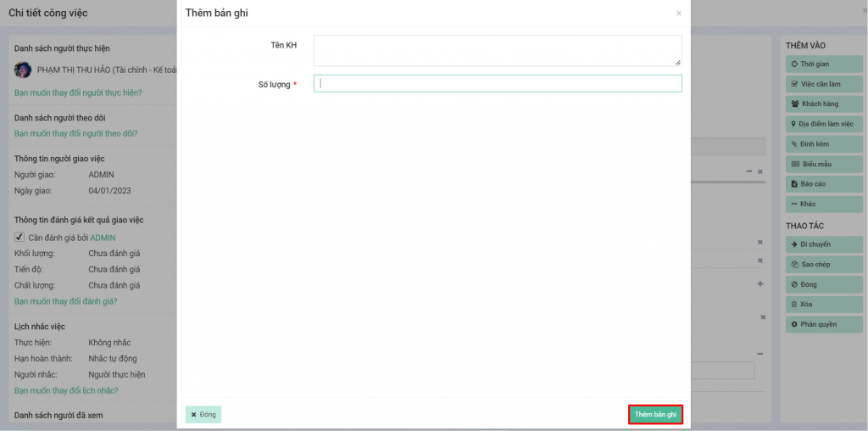Click the 'Đính kèm' paperclip button
Screen dimensions: 868x431
point(823,144)
